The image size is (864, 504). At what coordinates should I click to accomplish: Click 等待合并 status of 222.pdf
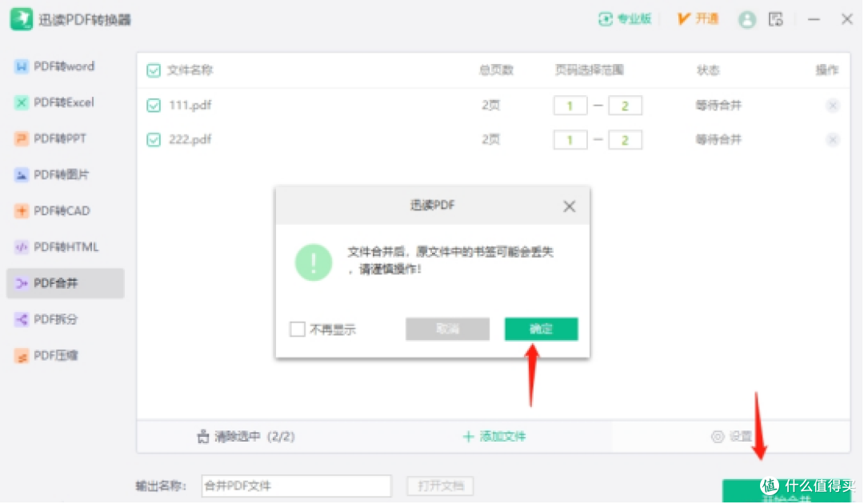coord(718,140)
